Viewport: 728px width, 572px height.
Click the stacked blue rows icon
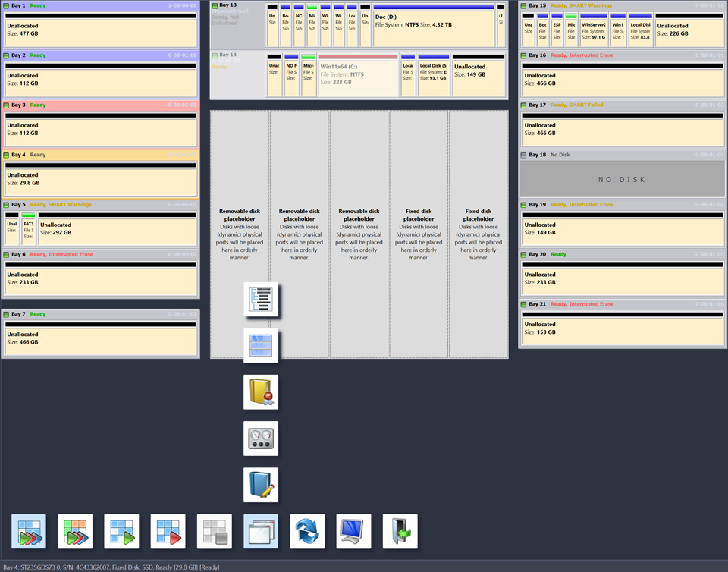[x=260, y=346]
